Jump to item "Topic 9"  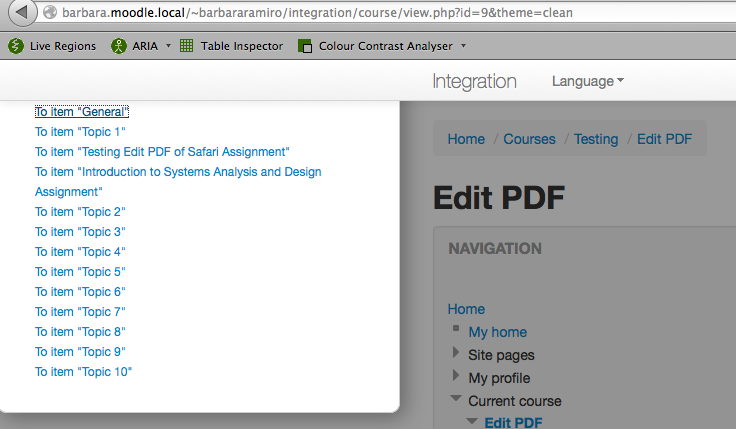80,352
